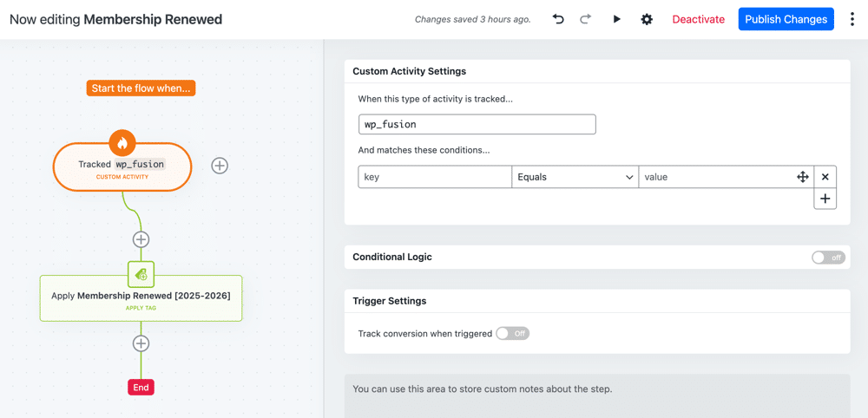Click the Deactivate link
This screenshot has height=418, width=868.
click(698, 19)
